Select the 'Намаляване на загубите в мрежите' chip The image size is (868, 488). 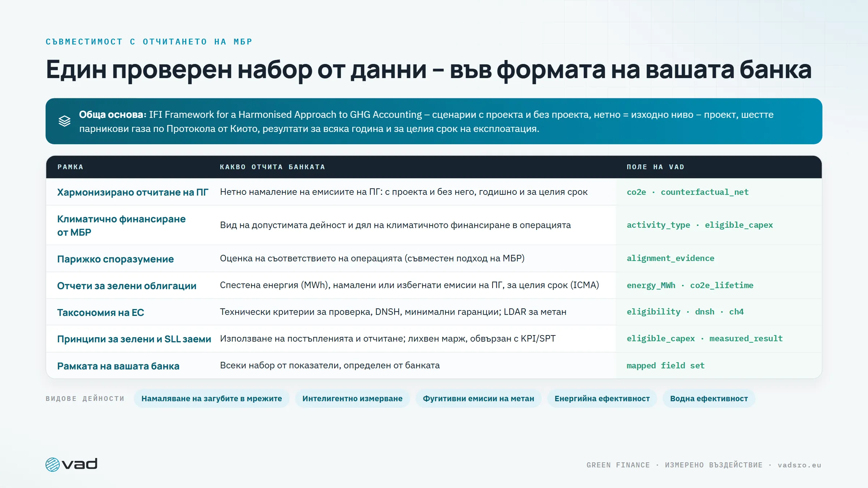click(x=212, y=398)
